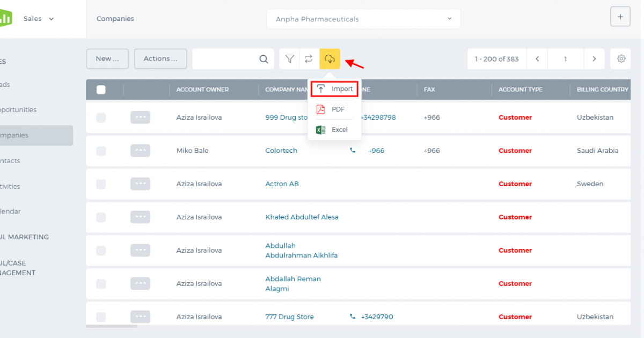This screenshot has height=338, width=644.
Task: Open the Actions... button menu
Action: pyautogui.click(x=160, y=58)
